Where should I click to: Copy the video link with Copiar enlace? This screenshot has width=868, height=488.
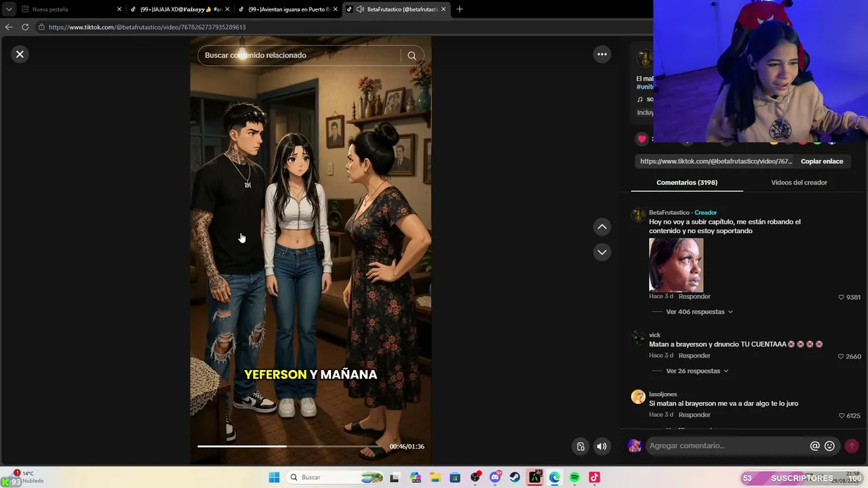[x=822, y=161]
